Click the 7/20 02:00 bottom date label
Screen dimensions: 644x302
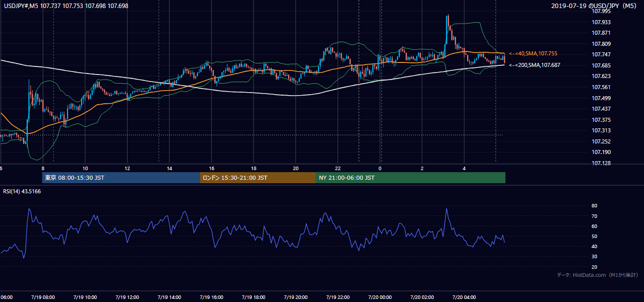[x=422, y=297]
